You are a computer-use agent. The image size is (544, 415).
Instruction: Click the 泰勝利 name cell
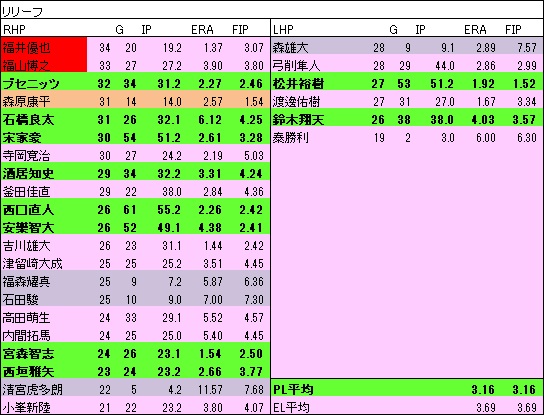pyautogui.click(x=290, y=138)
